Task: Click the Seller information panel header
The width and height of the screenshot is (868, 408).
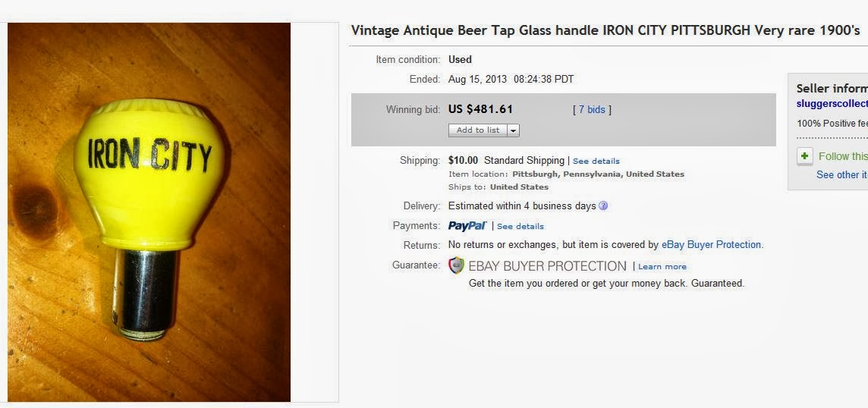Action: (832, 89)
